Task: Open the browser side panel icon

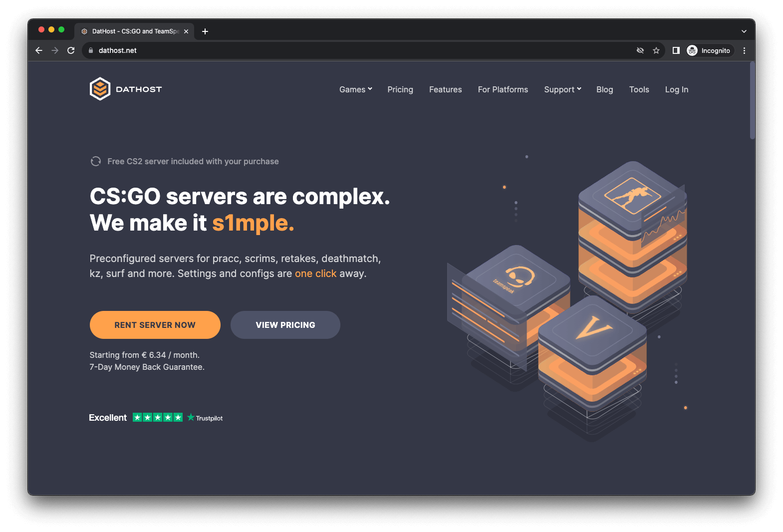Action: coord(676,50)
